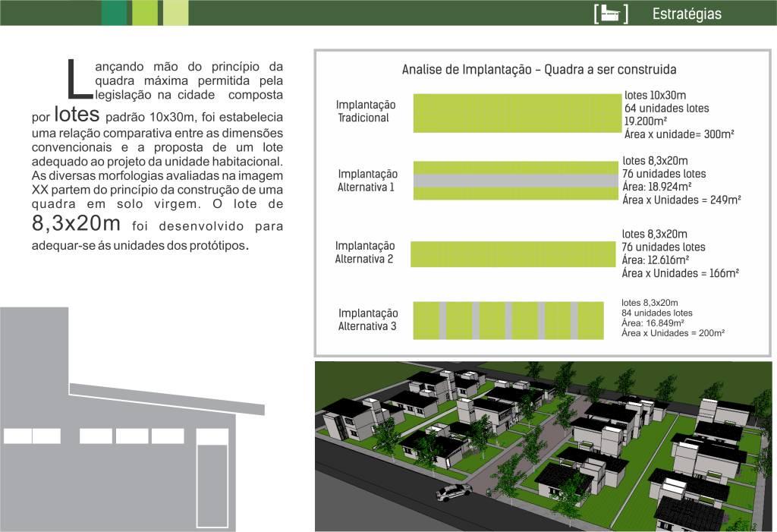Viewport: 777px width, 532px height.
Task: Select the pale green square in header
Action: pos(176,13)
